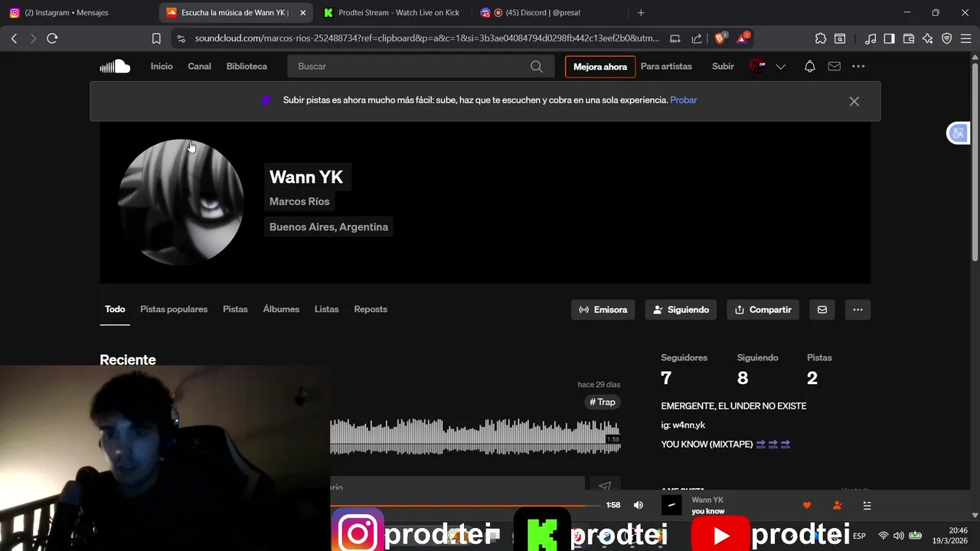Click the # Trap genre tag

tap(603, 402)
